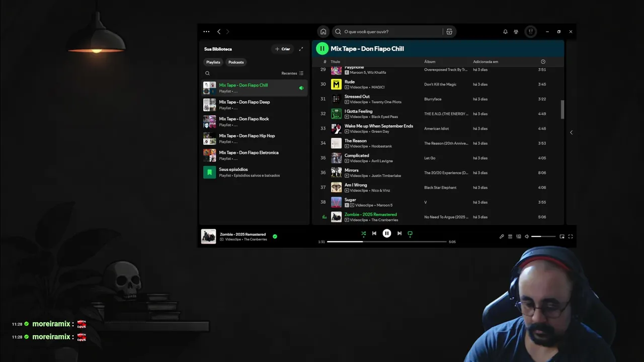Pause playlist with green header button
This screenshot has height=362, width=644.
click(x=322, y=49)
